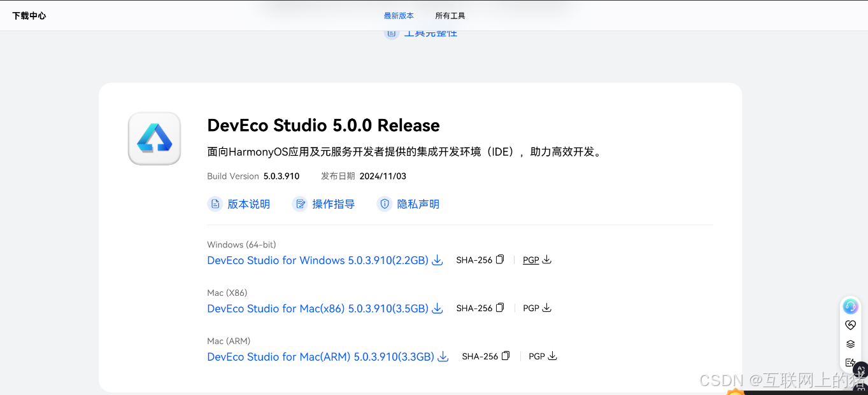Click the PGP text for Mac(ARM)
This screenshot has width=868, height=395.
[x=537, y=357]
